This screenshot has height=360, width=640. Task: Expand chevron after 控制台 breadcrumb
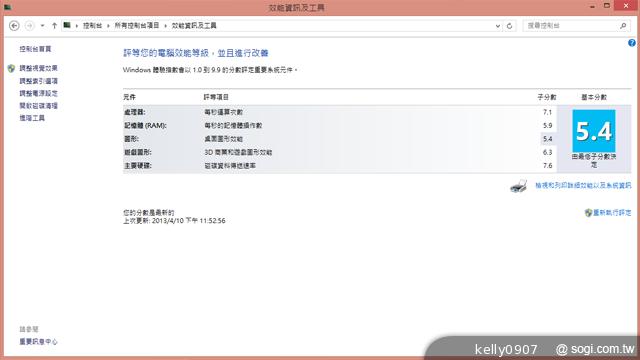tap(108, 26)
